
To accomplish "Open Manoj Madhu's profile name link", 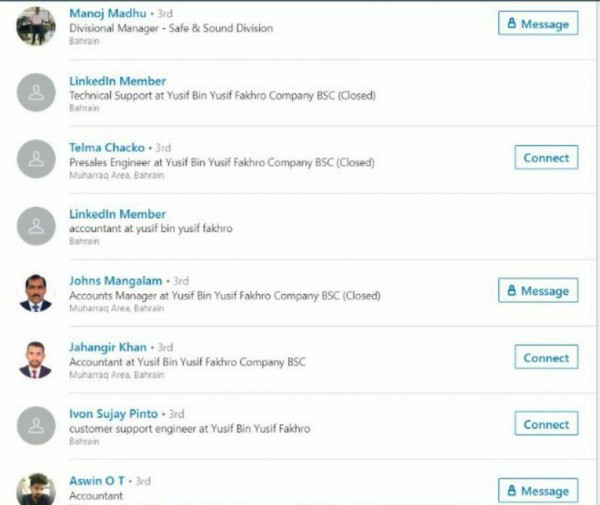I will [107, 14].
